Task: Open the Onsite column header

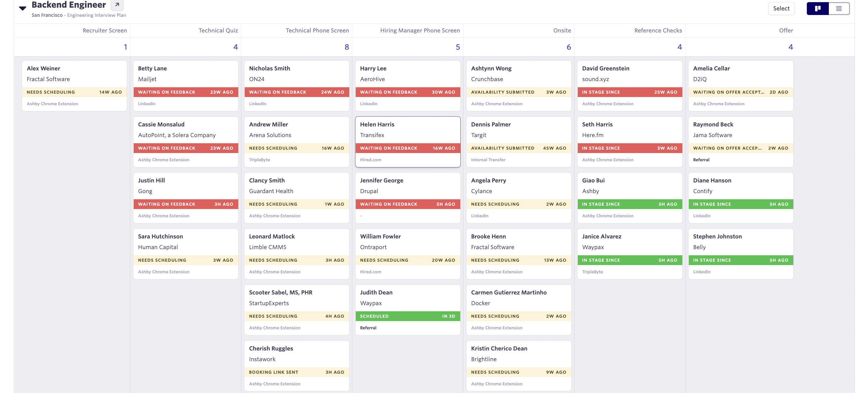Action: coord(562,30)
